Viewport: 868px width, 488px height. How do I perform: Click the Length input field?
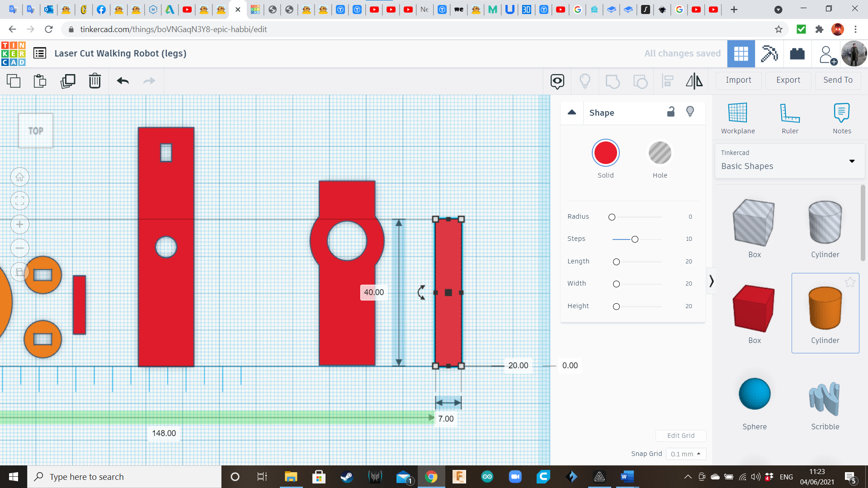[x=689, y=261]
